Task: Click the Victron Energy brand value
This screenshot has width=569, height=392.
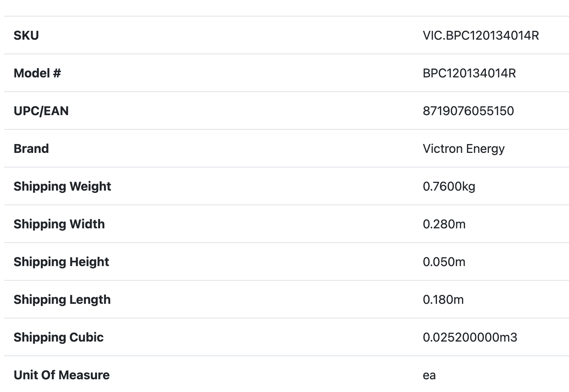Action: click(464, 149)
